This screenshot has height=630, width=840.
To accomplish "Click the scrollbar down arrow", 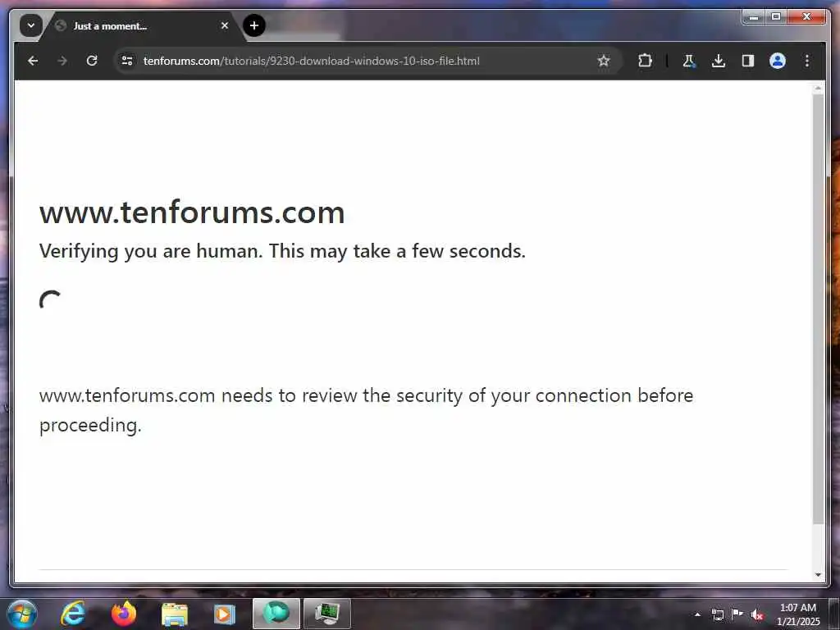I will click(818, 575).
